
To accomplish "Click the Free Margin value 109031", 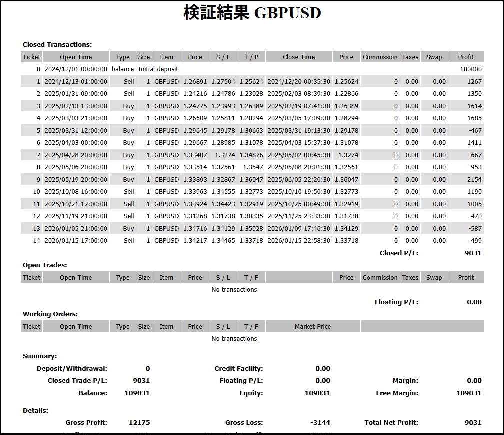I will click(468, 393).
